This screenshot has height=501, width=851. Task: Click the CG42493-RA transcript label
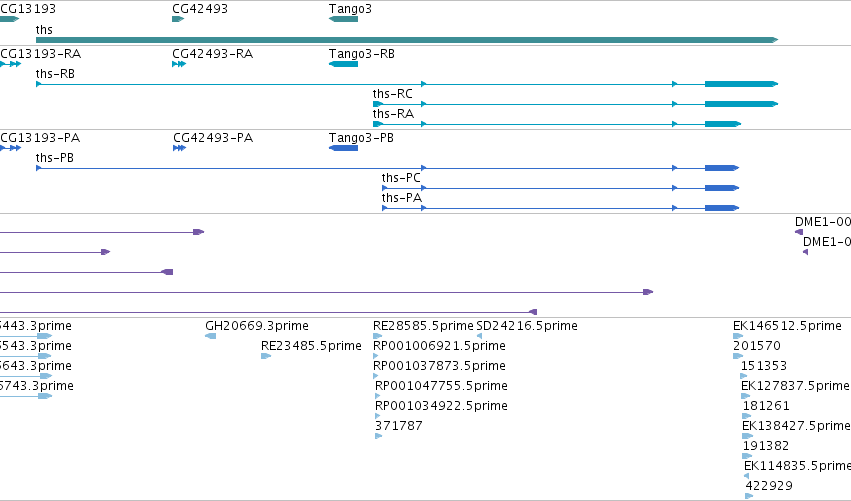[x=212, y=54]
